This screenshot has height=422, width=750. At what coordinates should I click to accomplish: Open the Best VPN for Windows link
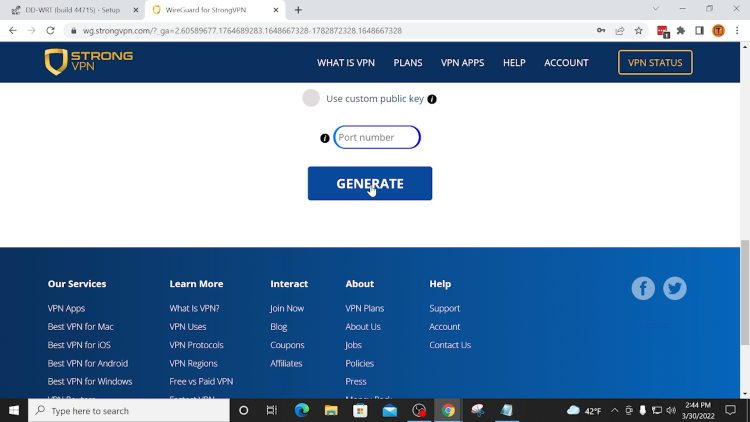tap(89, 381)
